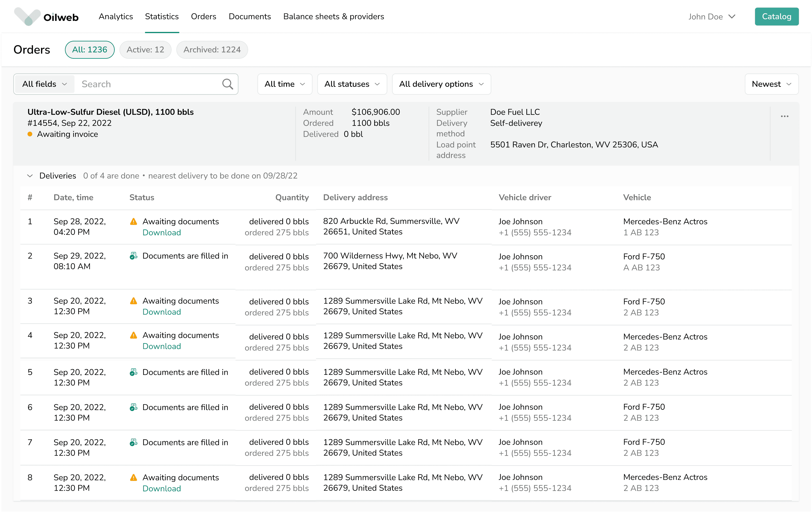Click address 820 Arbuckle Rd, Summersville
The width and height of the screenshot is (812, 513).
(391, 227)
